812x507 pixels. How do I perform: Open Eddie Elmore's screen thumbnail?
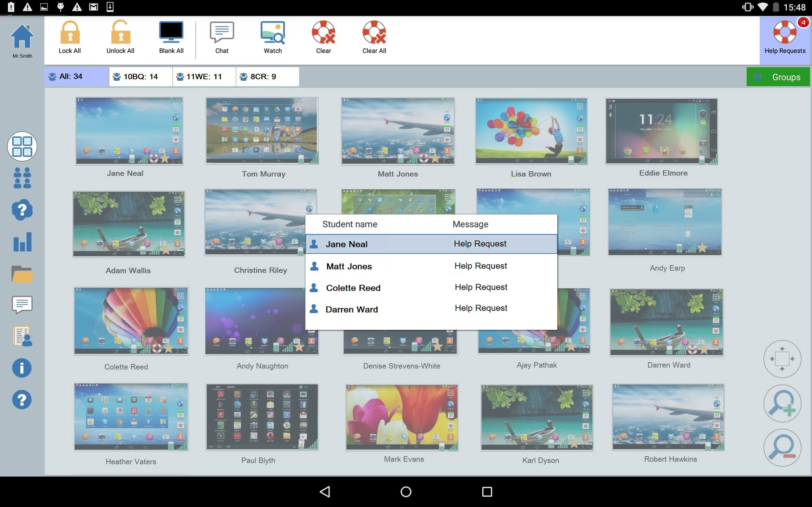(661, 132)
